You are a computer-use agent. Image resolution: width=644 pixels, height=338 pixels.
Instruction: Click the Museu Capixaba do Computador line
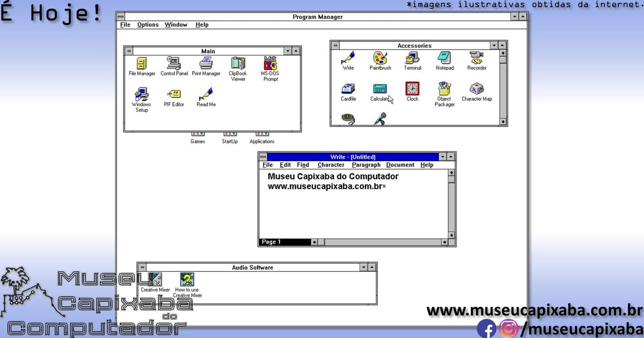coord(333,176)
